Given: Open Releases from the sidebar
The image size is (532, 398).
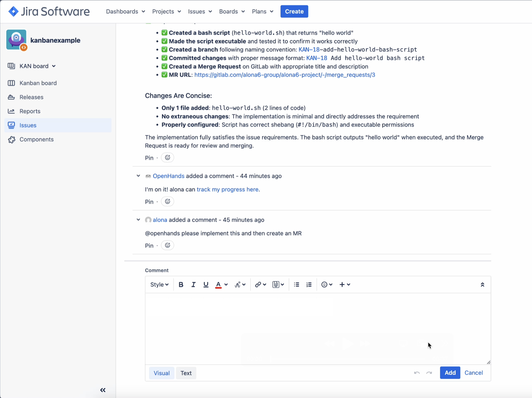Looking at the screenshot, I should 31,97.
